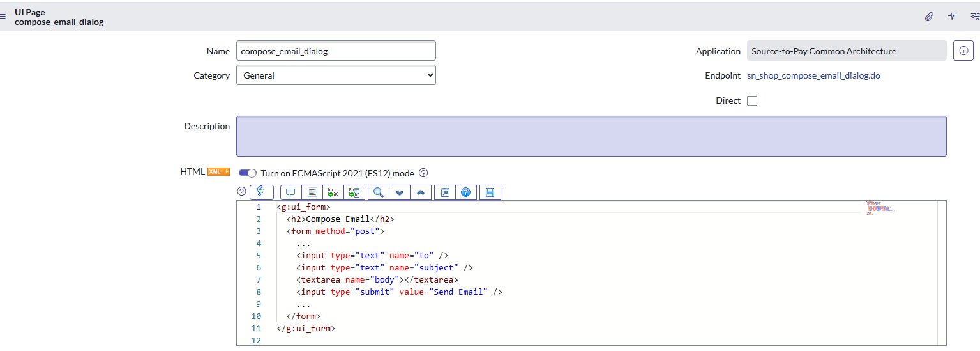
Task: Toggle comment on selected code
Action: [290, 192]
